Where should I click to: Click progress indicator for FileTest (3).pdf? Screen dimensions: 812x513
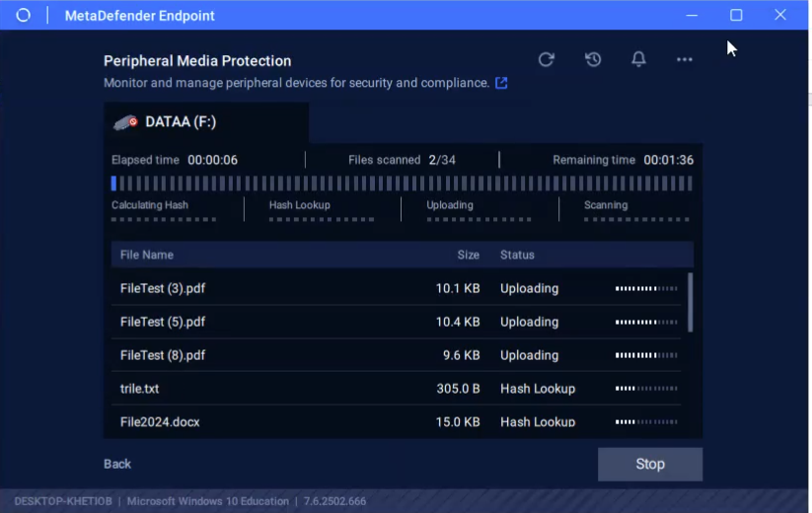[x=646, y=288]
